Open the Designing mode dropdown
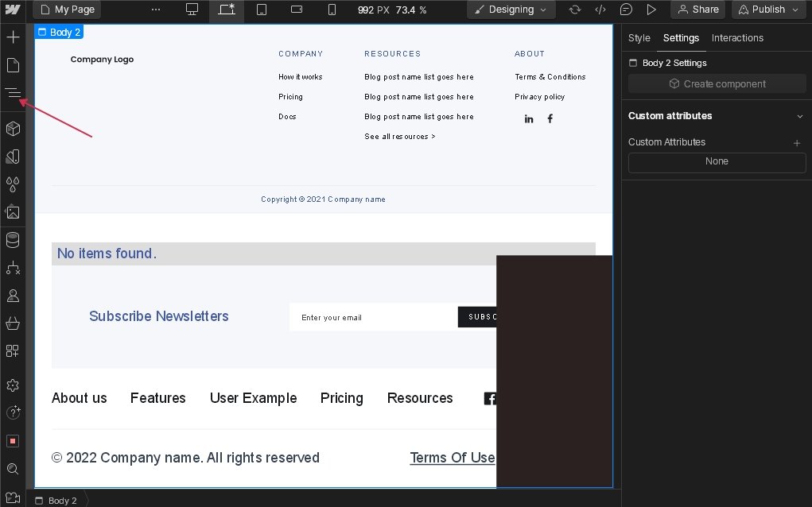This screenshot has height=507, width=812. 511,10
